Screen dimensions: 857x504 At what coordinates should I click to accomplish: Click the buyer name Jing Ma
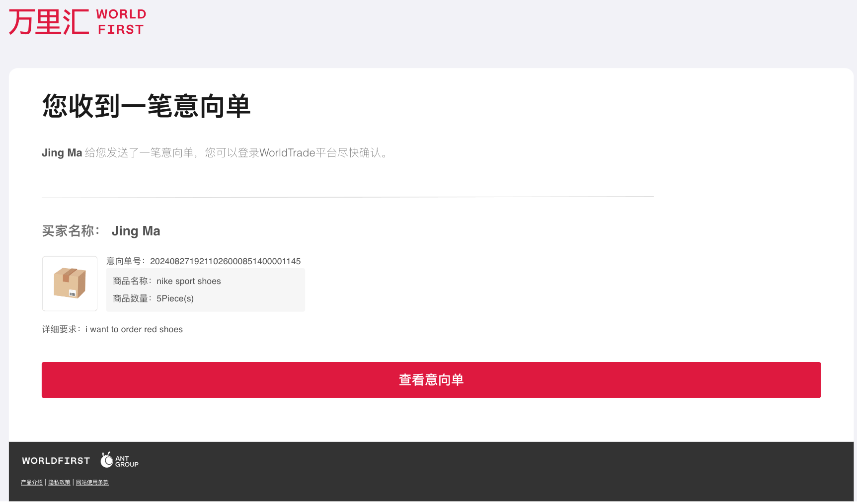136,230
